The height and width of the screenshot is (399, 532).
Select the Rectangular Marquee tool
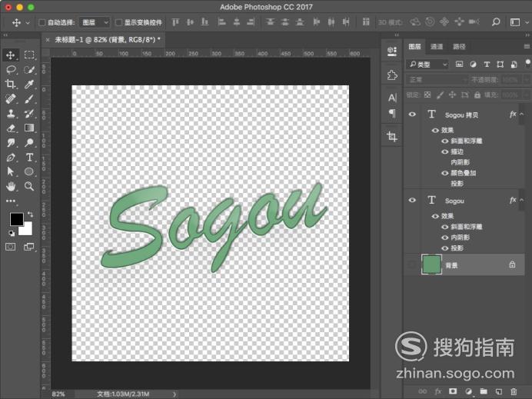pos(29,55)
